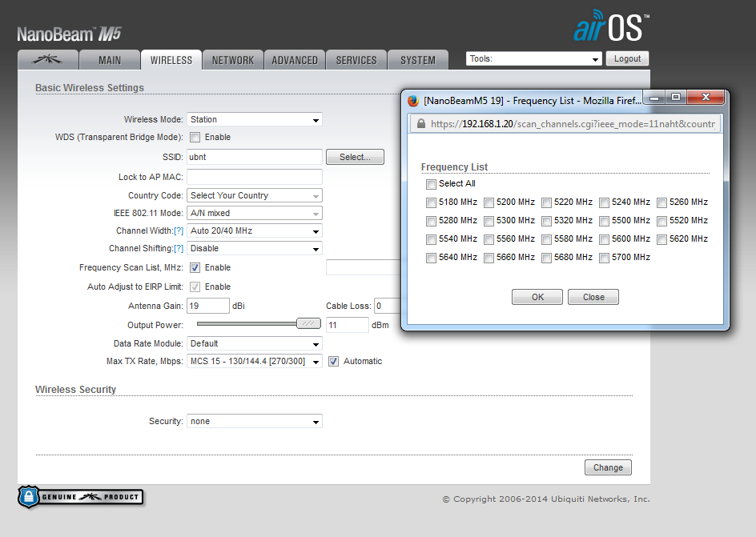Check the 5660 MHz frequency

pyautogui.click(x=489, y=258)
